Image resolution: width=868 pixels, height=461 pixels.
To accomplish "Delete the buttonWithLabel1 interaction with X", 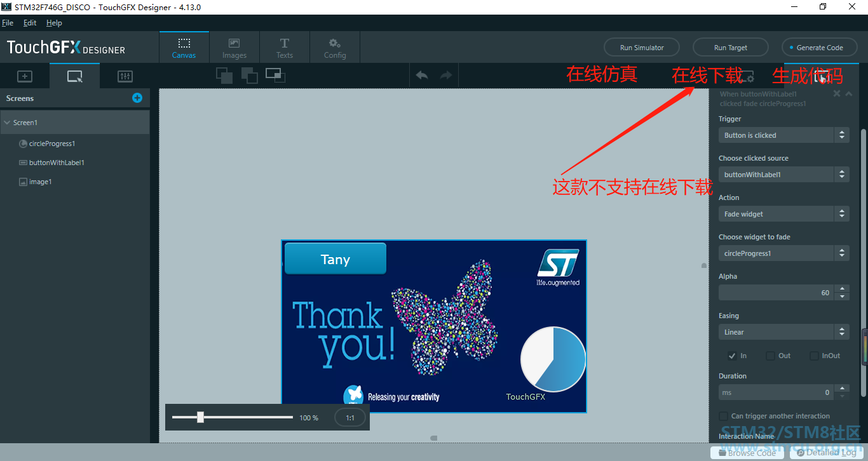I will (837, 94).
